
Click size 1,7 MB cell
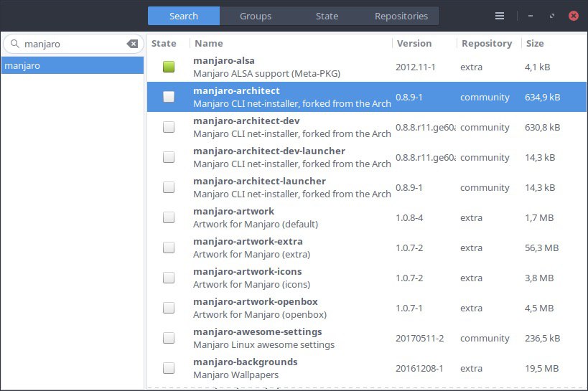pyautogui.click(x=539, y=218)
